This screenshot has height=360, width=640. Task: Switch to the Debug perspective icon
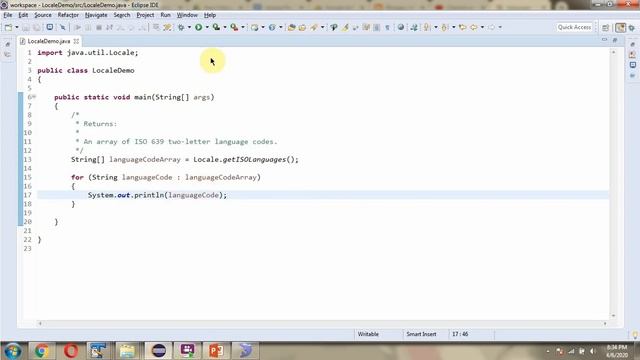point(632,28)
